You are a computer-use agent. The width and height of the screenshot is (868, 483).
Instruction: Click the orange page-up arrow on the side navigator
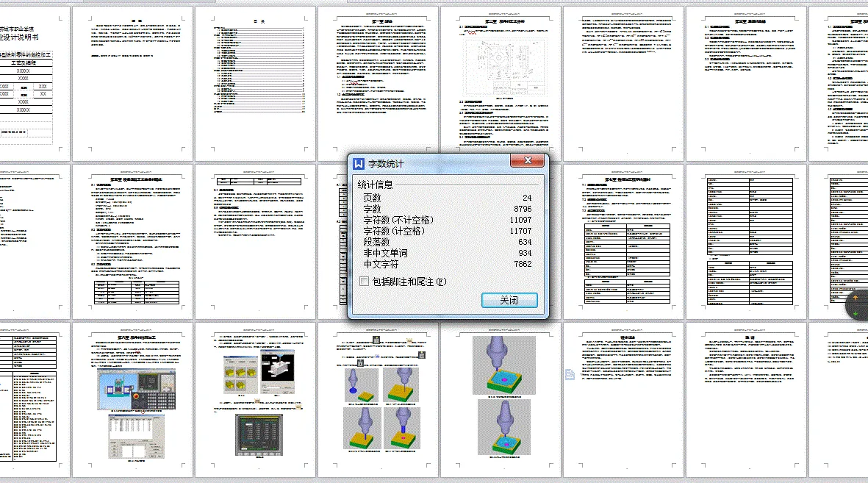click(855, 297)
